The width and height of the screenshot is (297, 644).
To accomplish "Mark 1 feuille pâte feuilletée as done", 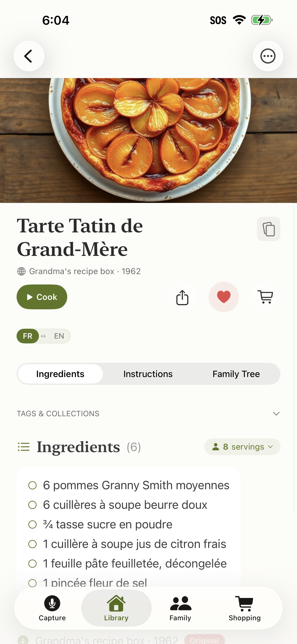I will pyautogui.click(x=32, y=564).
